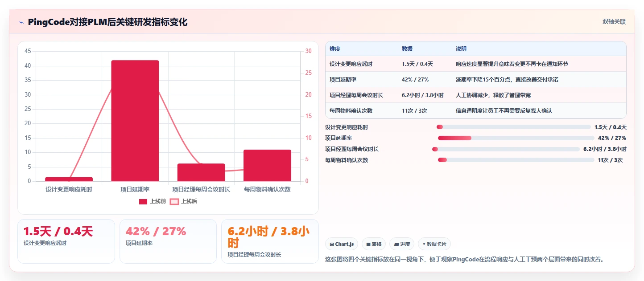Click the 双轴关联 label in header
This screenshot has width=644, height=281.
[x=614, y=21]
